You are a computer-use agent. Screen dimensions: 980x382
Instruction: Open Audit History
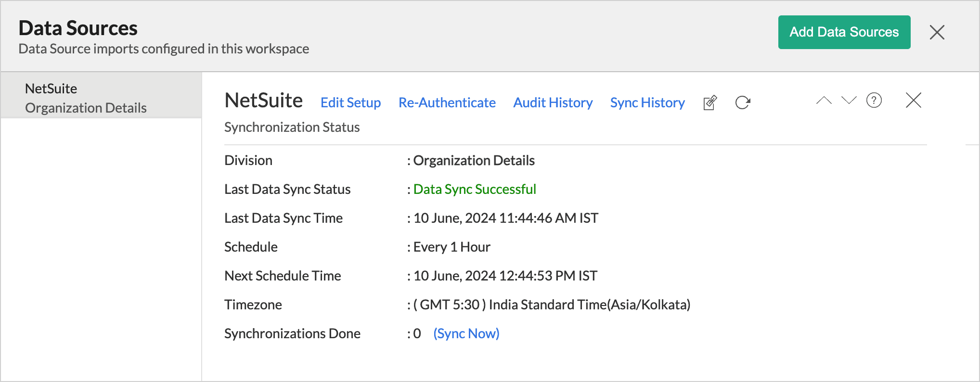(553, 102)
